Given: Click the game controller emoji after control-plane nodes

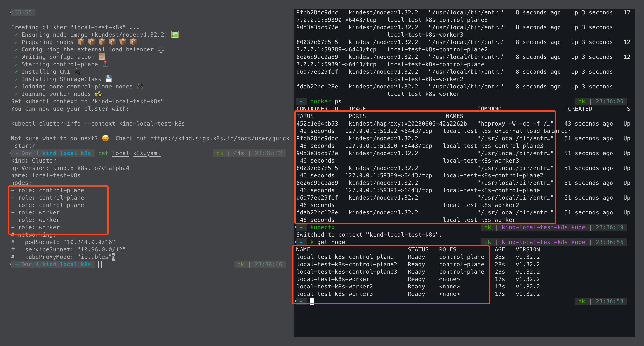Looking at the screenshot, I should [x=140, y=86].
